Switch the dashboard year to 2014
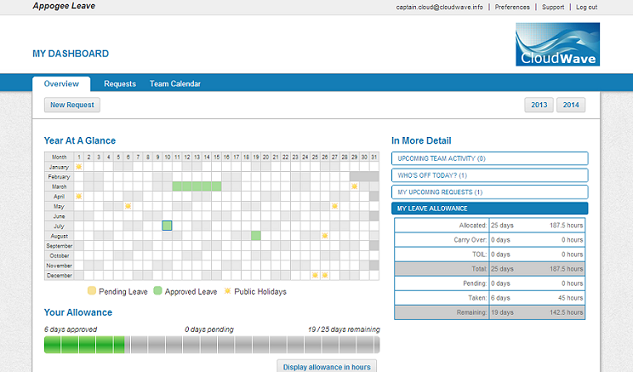The height and width of the screenshot is (372, 633). pyautogui.click(x=571, y=105)
